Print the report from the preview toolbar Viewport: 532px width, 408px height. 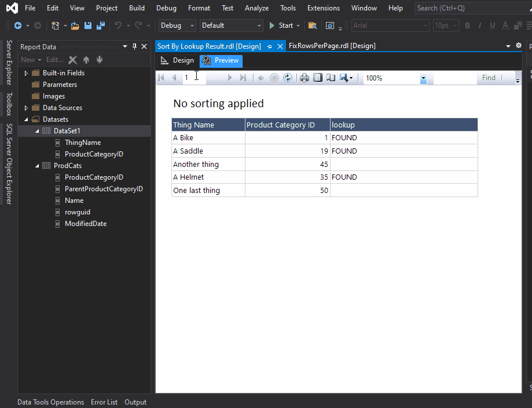[x=304, y=77]
